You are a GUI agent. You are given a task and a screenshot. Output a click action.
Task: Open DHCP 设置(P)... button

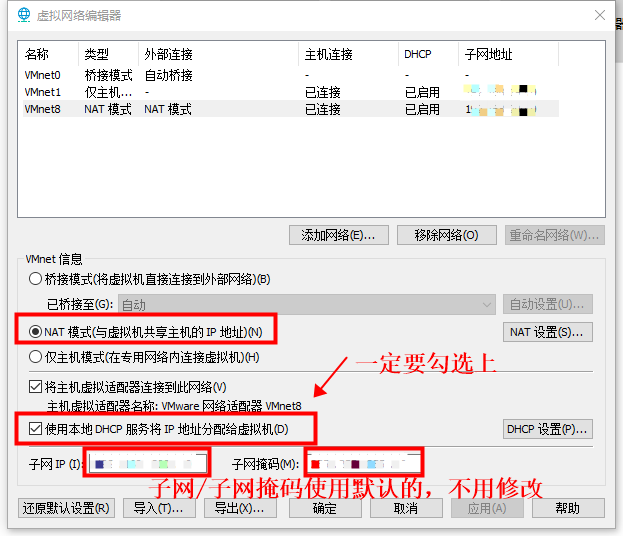(548, 429)
